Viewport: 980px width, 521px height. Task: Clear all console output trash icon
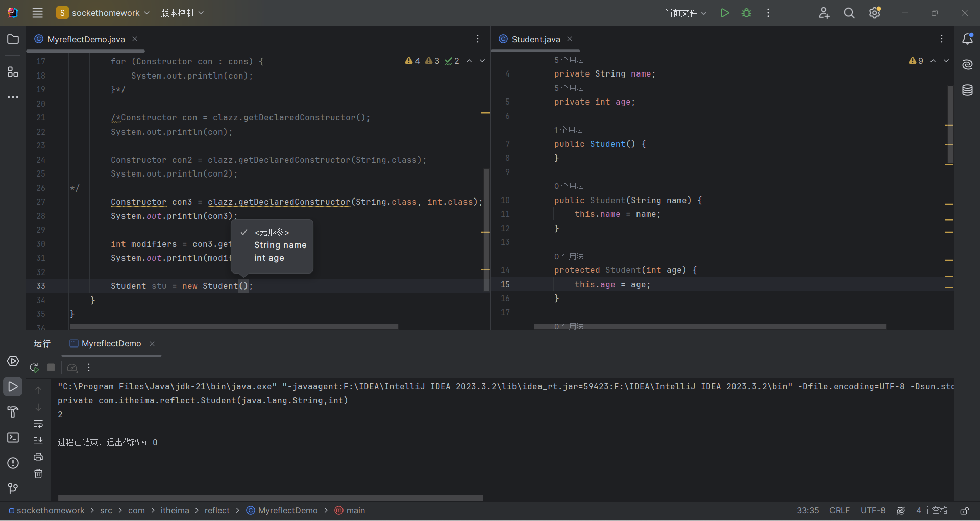(x=38, y=474)
